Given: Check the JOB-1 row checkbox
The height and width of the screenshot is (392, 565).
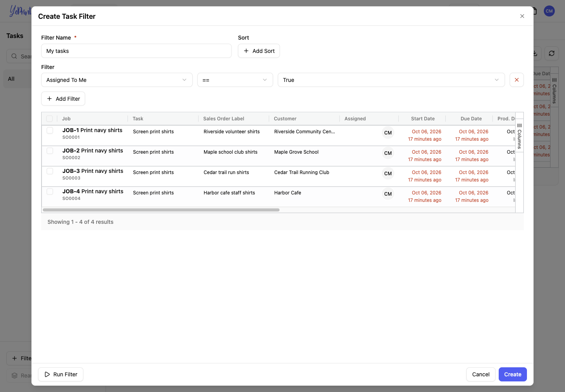Looking at the screenshot, I should [x=50, y=131].
